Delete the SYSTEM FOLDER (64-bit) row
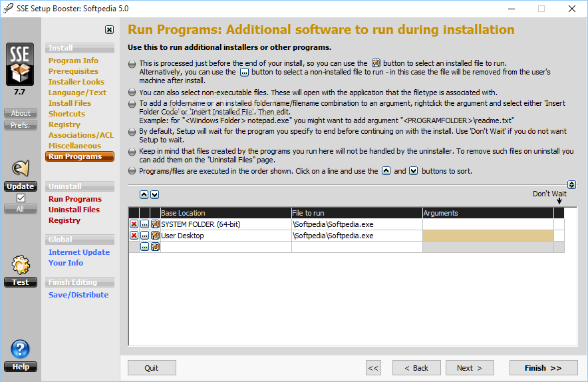Image resolution: width=588 pixels, height=382 pixels. coord(134,224)
